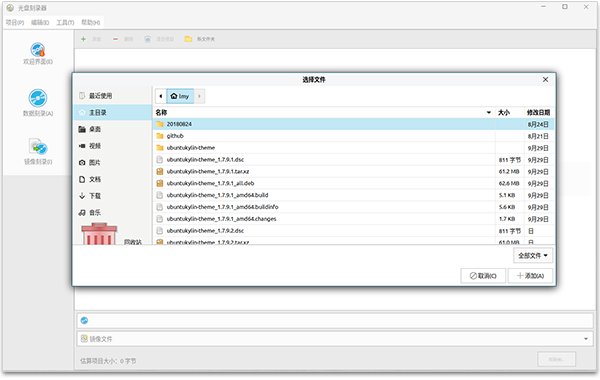Click the 名称 column header label

point(161,113)
